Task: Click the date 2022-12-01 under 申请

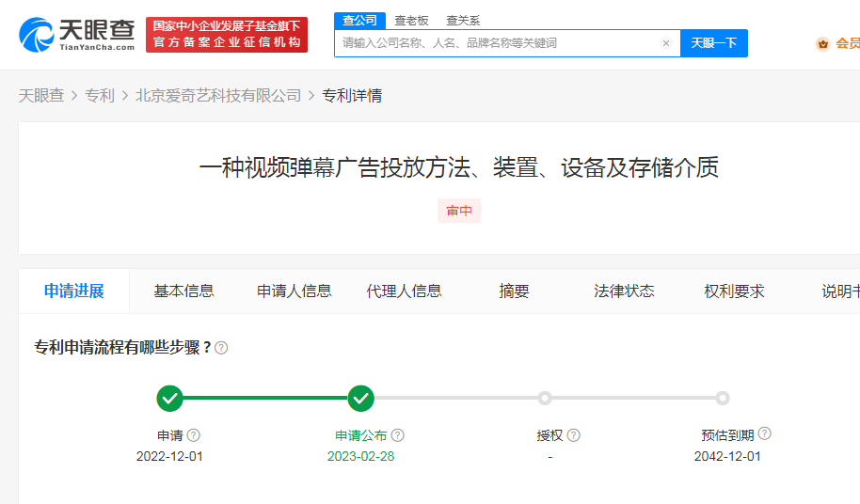Action: click(169, 456)
